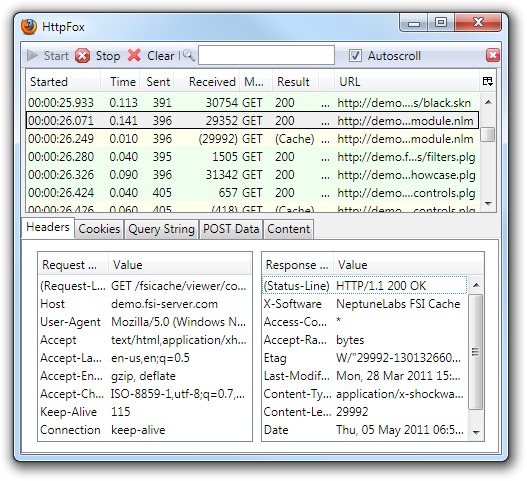This screenshot has width=527, height=481.
Task: Select the Accept-Ch... ISO-8859-1 row
Action: (x=145, y=394)
